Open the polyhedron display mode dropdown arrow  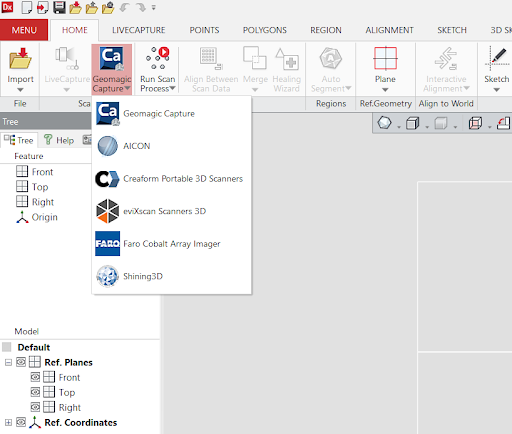pos(399,127)
